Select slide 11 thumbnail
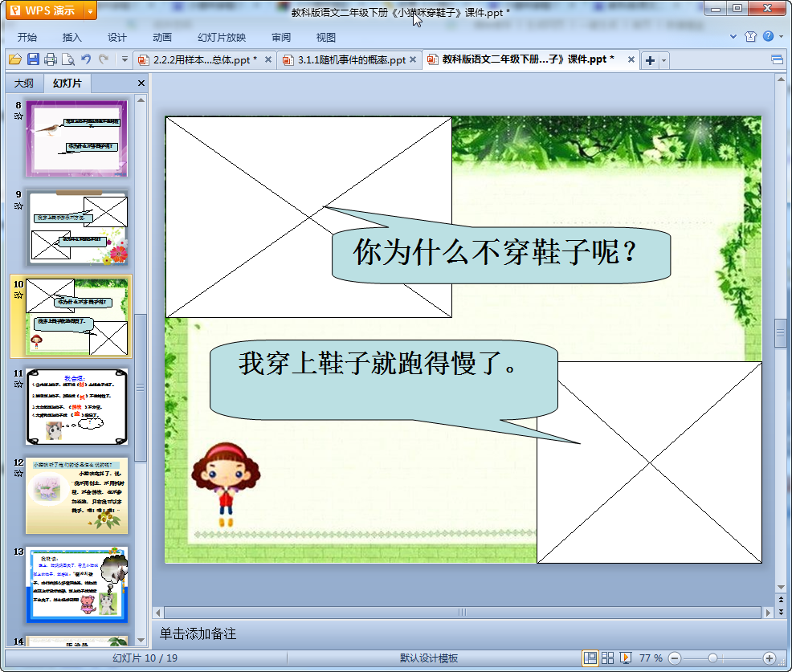792x672 pixels. (77, 406)
